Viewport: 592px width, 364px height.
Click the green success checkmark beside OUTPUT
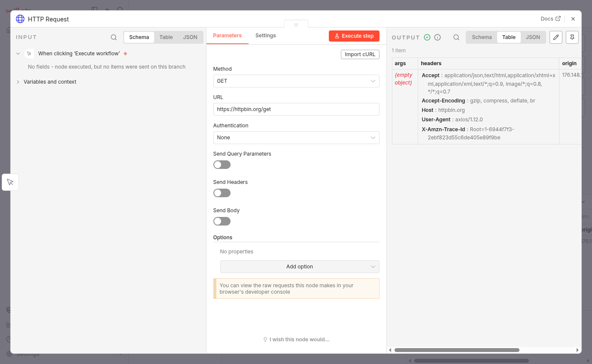427,37
